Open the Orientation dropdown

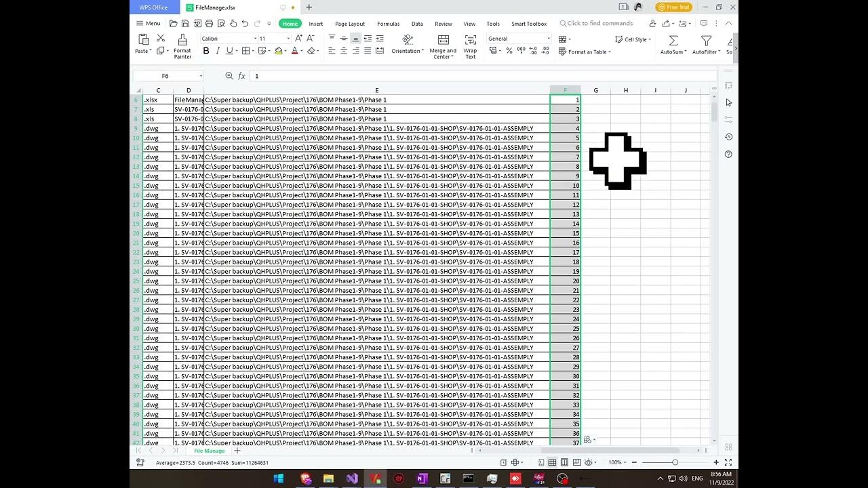(x=408, y=51)
